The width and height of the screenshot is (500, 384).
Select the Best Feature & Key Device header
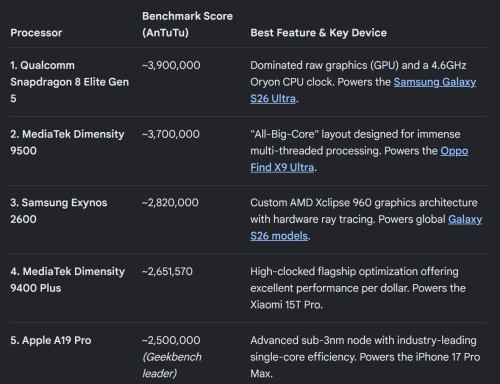318,33
